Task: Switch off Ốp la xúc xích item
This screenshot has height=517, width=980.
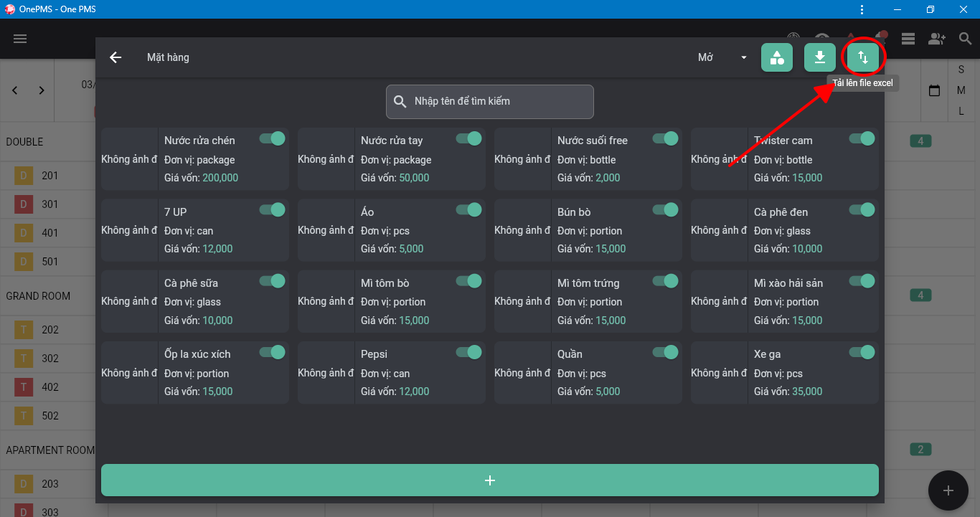Action: [273, 352]
